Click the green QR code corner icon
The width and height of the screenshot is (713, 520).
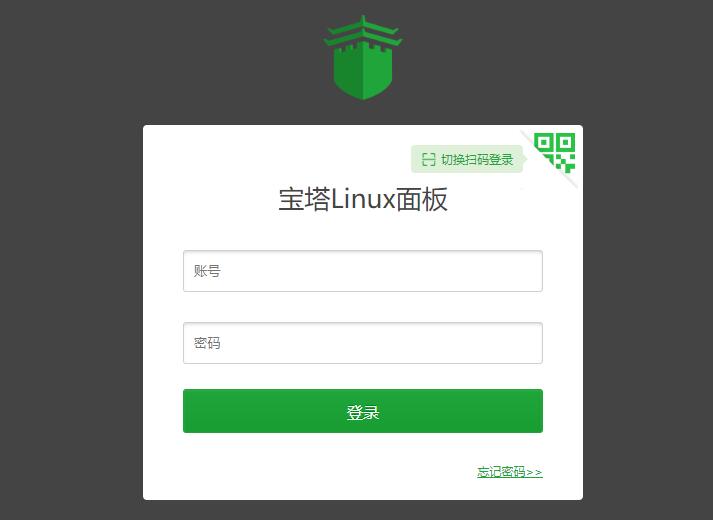(x=554, y=153)
